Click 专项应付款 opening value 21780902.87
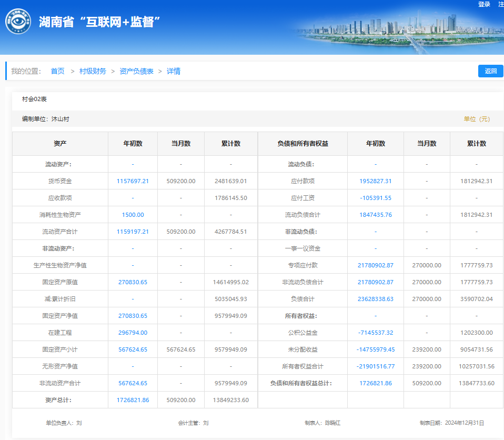 point(376,265)
